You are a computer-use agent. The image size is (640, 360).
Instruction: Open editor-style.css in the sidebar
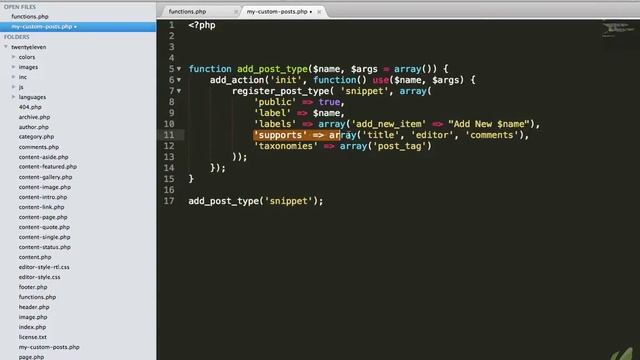coord(40,277)
